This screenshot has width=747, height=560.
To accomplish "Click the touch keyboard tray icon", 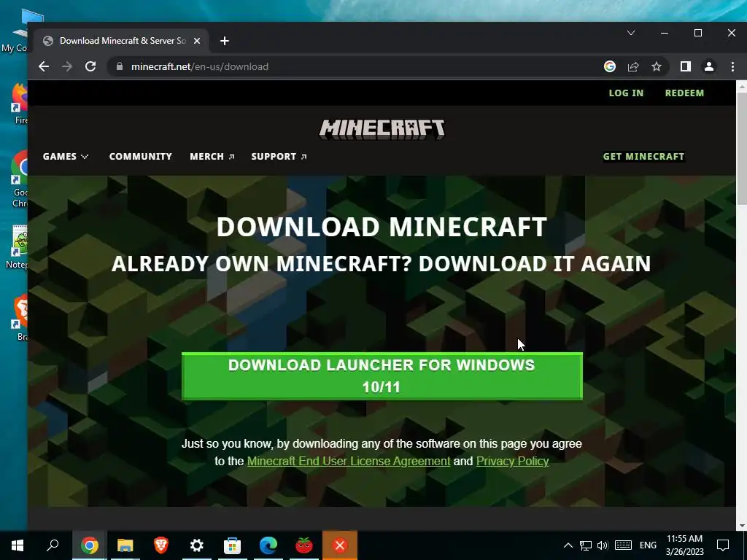I will [x=623, y=545].
